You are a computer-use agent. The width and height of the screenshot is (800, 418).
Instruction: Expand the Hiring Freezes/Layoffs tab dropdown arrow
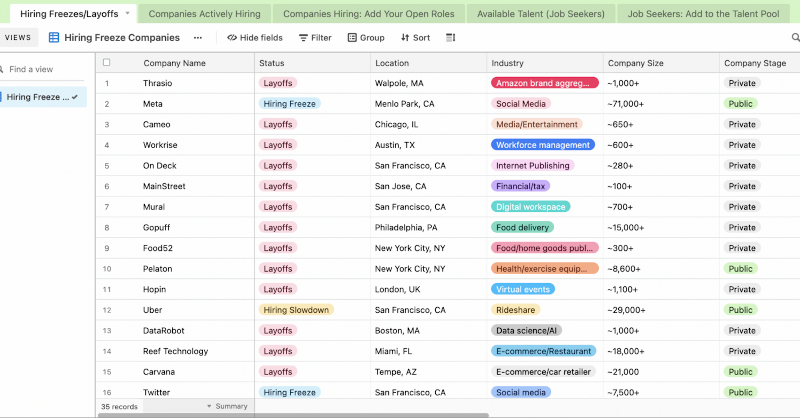coord(128,13)
